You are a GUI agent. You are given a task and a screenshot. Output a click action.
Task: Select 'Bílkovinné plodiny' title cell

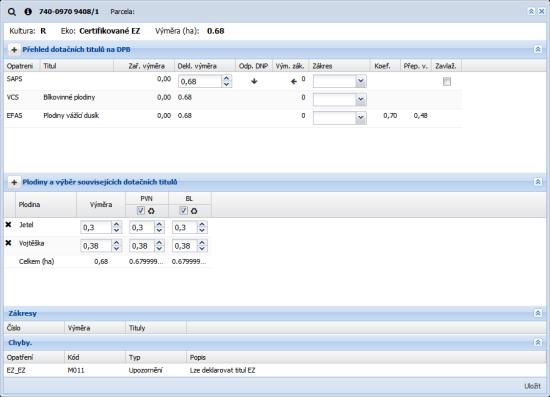[69, 97]
